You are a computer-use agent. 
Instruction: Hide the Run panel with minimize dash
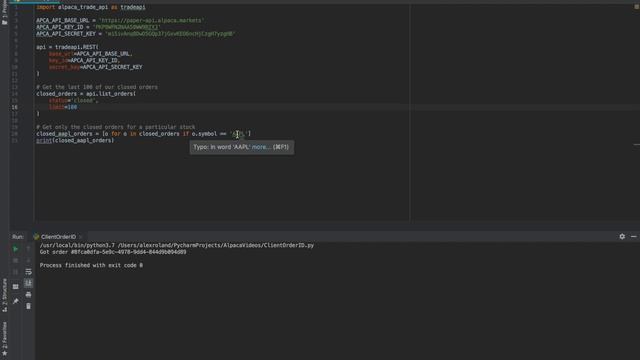[633, 236]
